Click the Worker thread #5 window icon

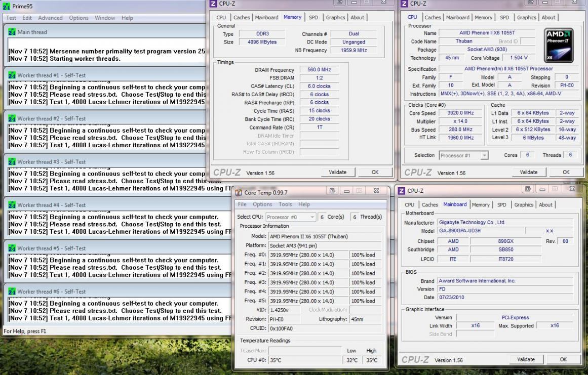(12, 248)
